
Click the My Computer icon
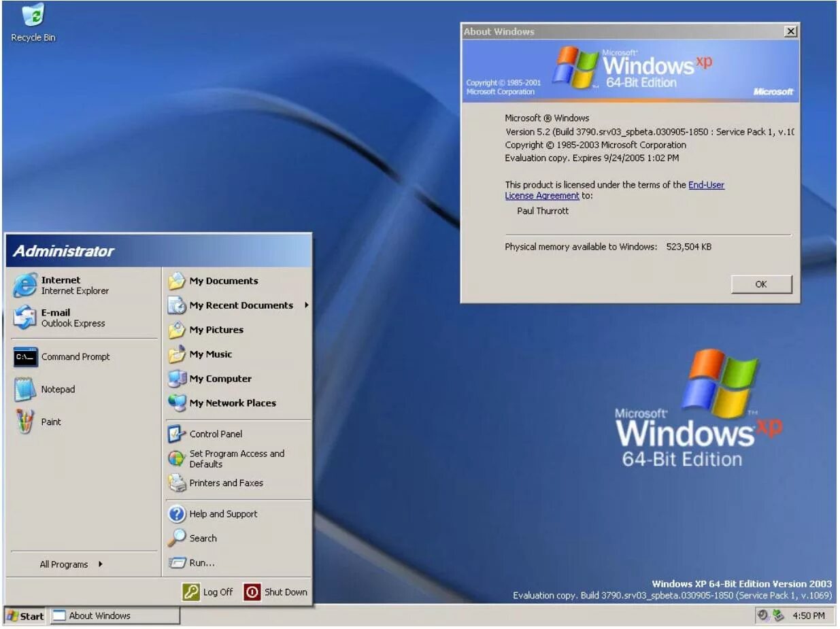177,379
